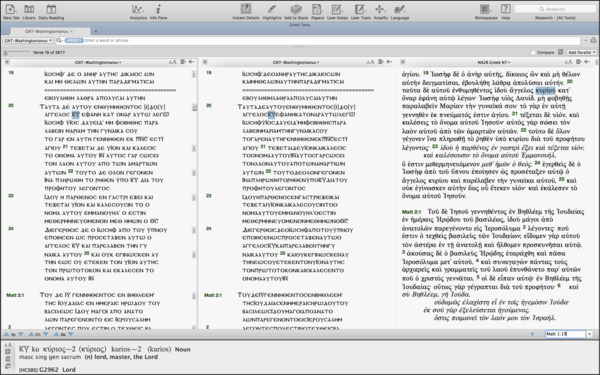Click the icon right of the search plus button
This screenshot has height=375, width=600.
coord(593,40)
